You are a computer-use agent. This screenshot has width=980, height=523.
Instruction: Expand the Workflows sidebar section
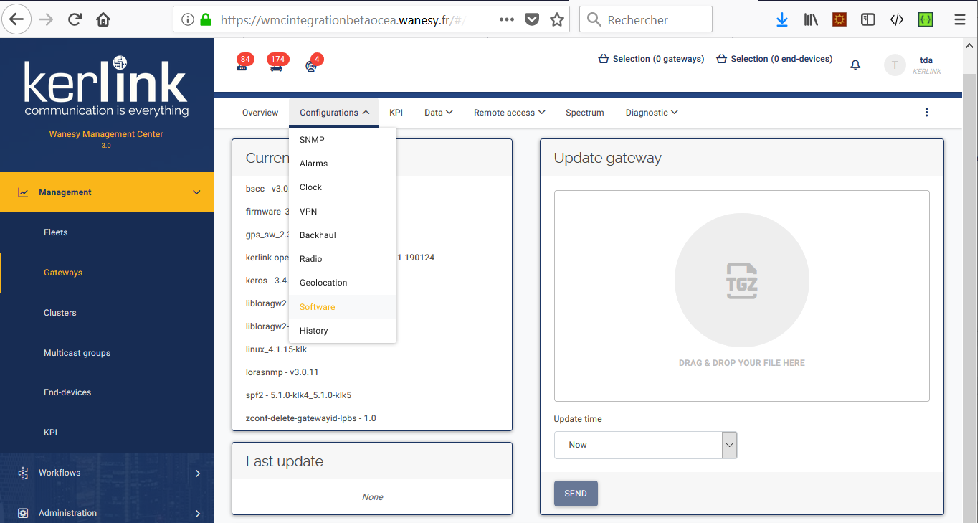(107, 473)
